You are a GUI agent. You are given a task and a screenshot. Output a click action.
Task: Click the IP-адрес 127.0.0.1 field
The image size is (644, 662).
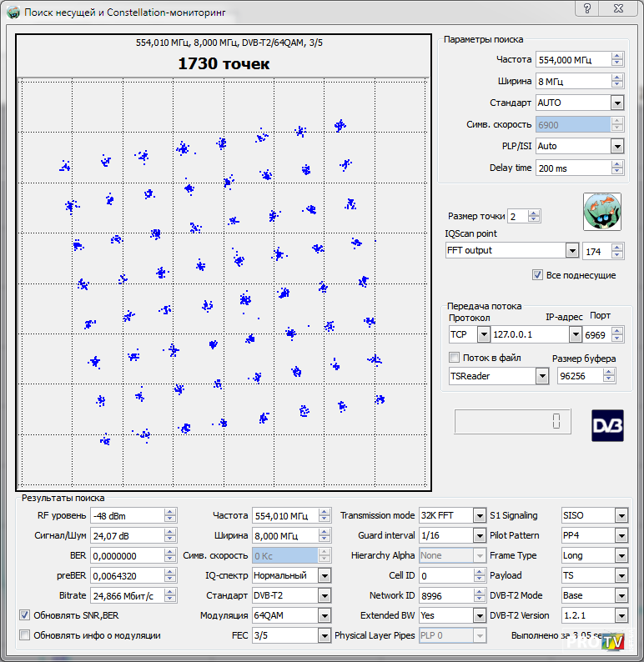(529, 334)
